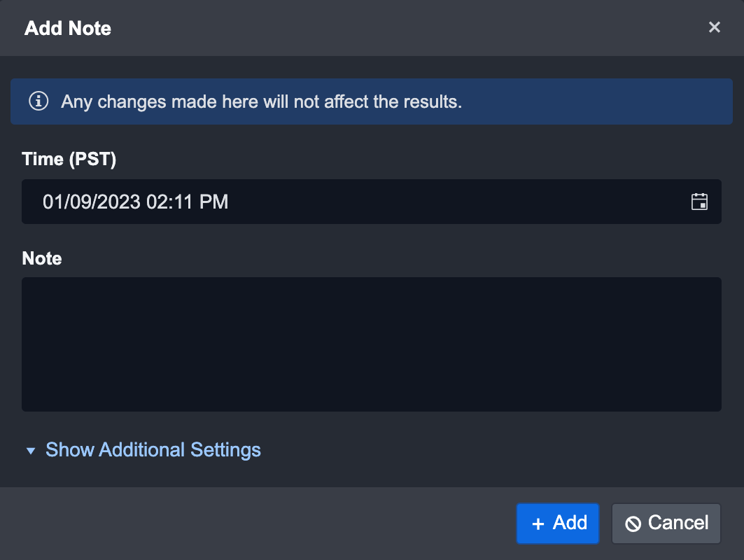Screen dimensions: 744x560
Task: Click the plus icon on Add button
Action: click(538, 524)
